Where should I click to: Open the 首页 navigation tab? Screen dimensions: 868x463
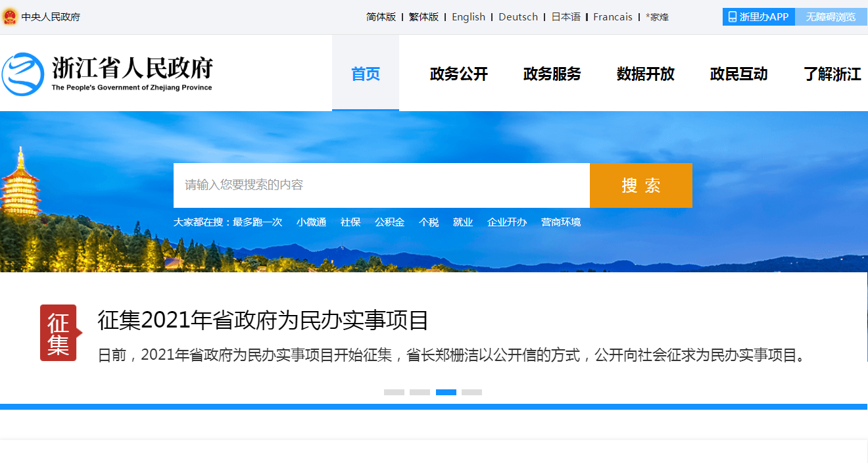[x=366, y=74]
